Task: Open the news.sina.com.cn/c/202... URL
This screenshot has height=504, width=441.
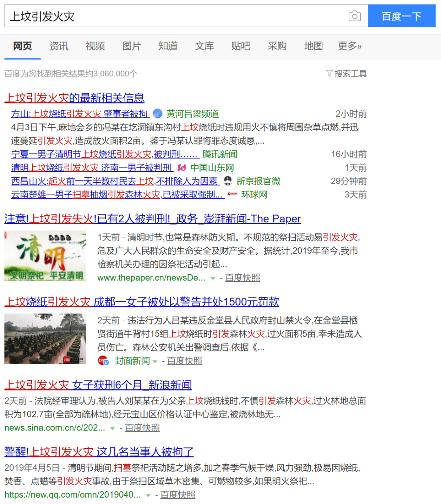Action: [x=55, y=428]
